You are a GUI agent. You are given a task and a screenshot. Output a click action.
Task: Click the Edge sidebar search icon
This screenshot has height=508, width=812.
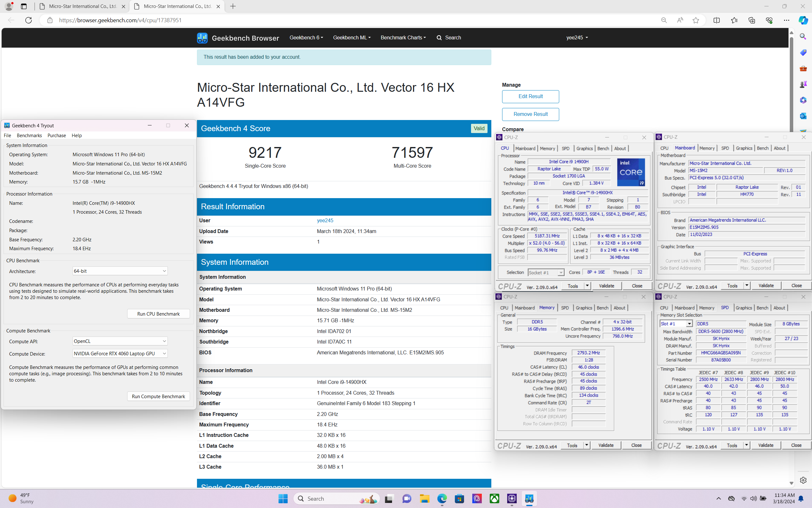[x=803, y=36]
